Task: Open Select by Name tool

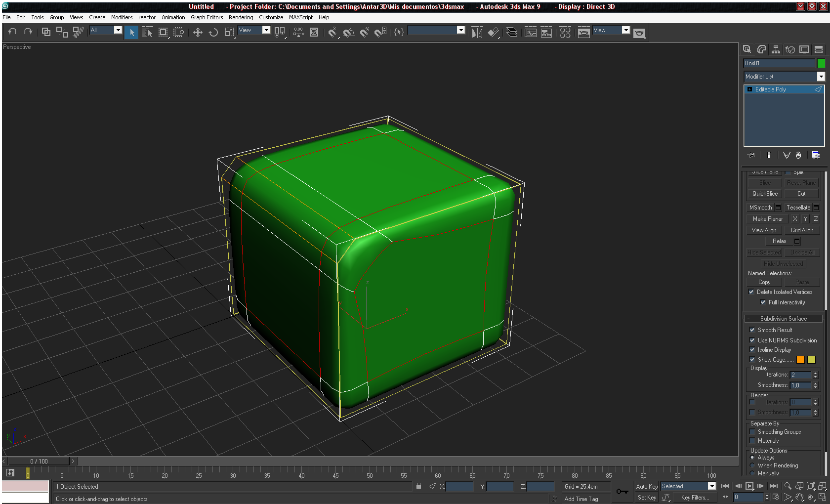Action: [147, 32]
